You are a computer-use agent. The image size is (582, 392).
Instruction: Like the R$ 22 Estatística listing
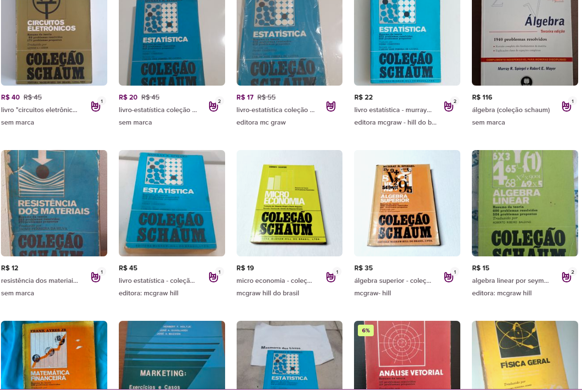pyautogui.click(x=449, y=106)
